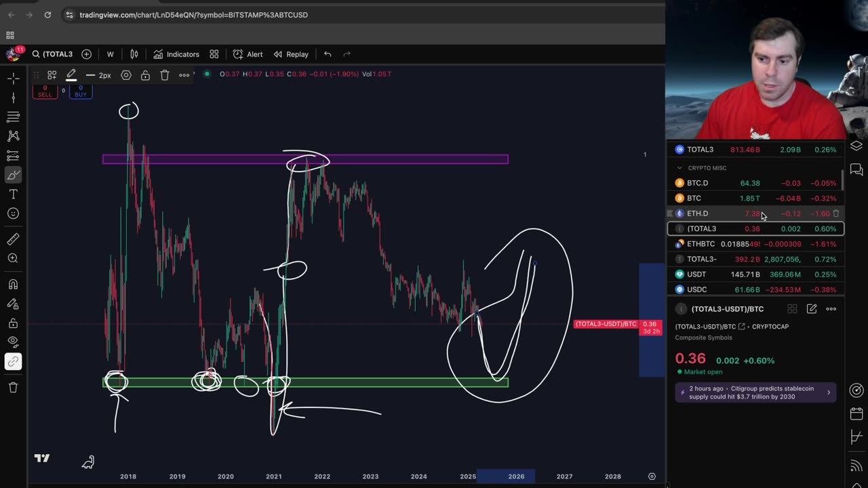Open the economic calendar sidebar icon
868x488 pixels.
856,414
